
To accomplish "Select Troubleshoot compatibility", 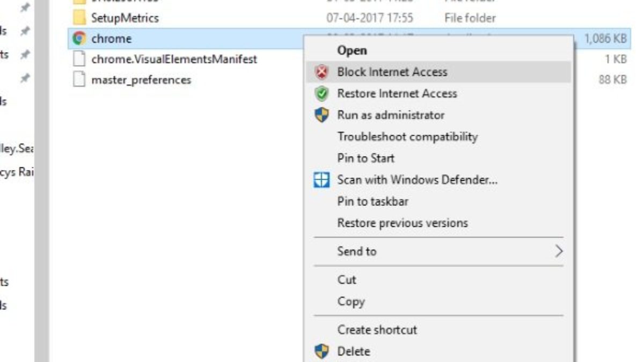I will coord(407,137).
